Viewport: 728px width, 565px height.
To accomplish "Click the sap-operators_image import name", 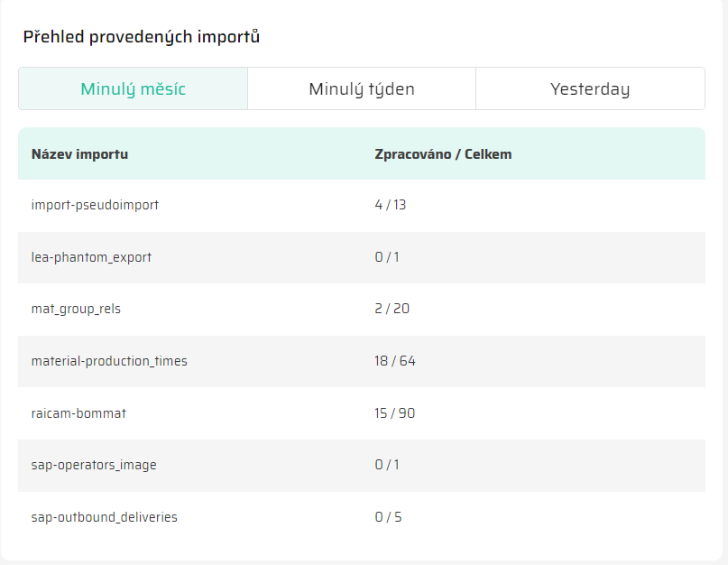I will click(94, 465).
